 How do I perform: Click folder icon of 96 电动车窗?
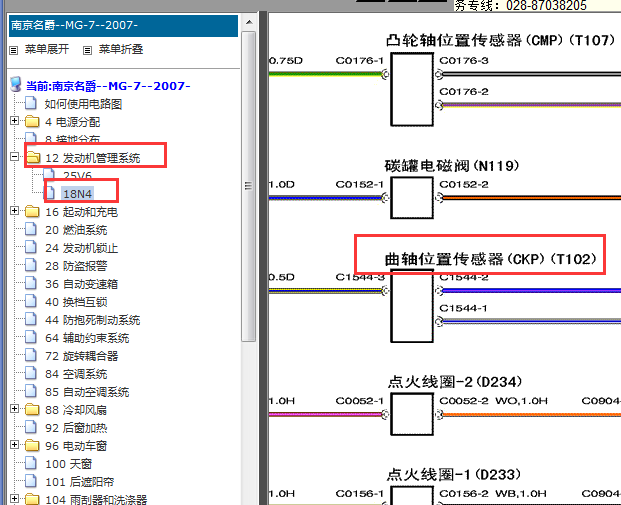pos(32,445)
